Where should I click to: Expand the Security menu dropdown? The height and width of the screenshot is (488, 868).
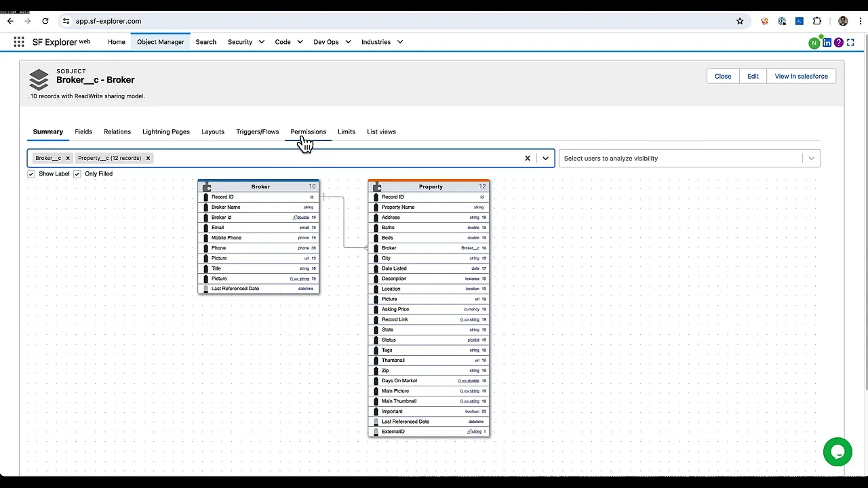click(x=260, y=42)
